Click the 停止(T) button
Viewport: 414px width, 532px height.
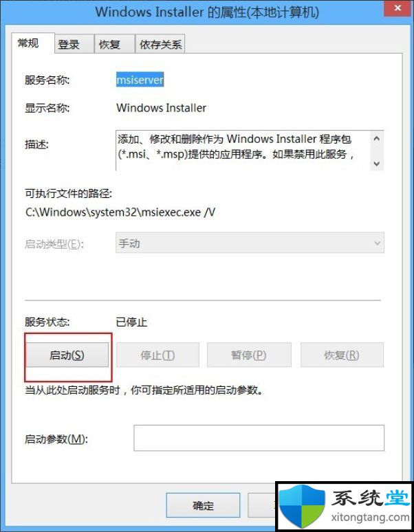[157, 355]
